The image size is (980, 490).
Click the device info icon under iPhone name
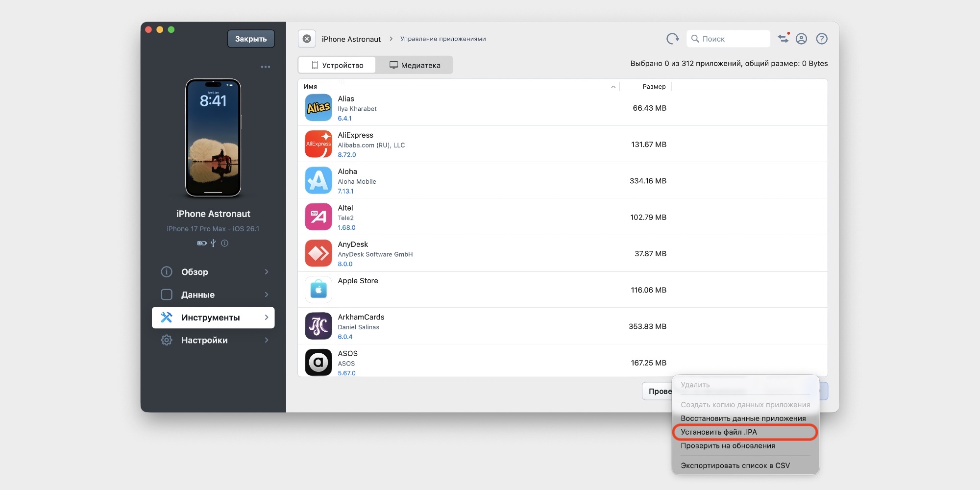pos(224,243)
